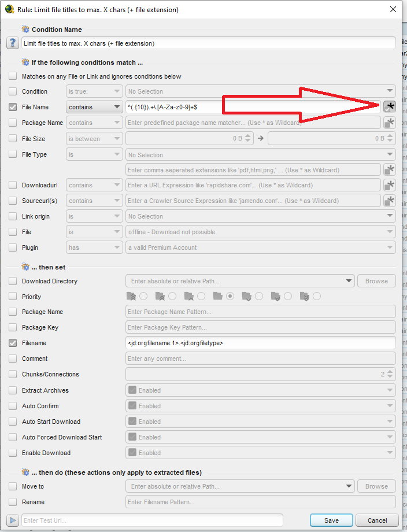Expand the Download Directory path dropdown
This screenshot has width=407, height=532.
[349, 281]
